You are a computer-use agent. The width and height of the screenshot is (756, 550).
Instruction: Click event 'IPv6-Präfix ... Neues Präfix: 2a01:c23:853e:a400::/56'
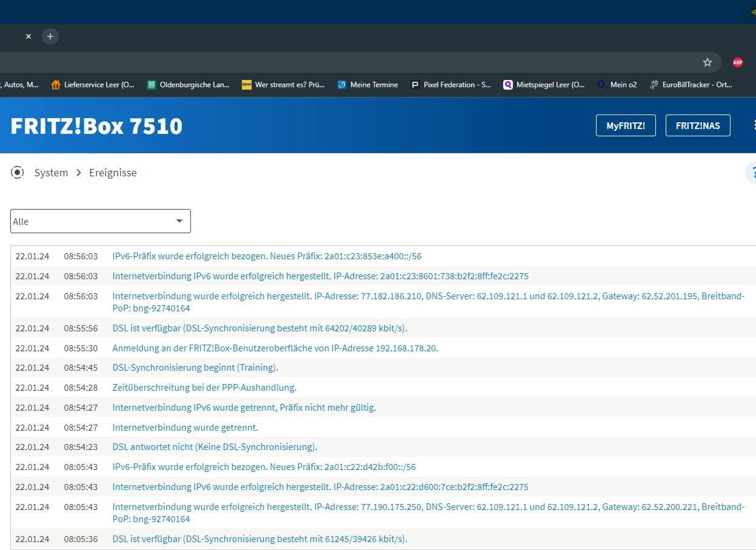(267, 256)
